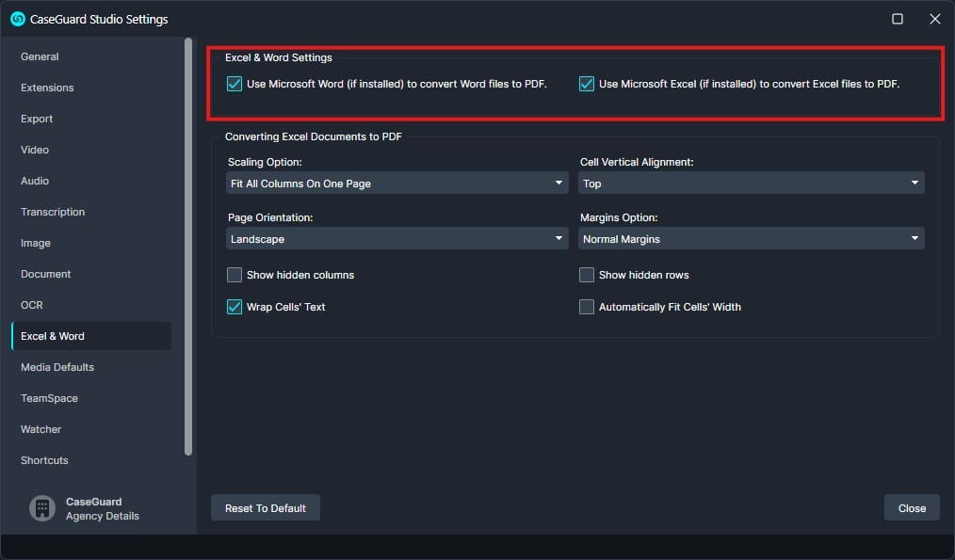Open the Transcription settings section

pyautogui.click(x=53, y=212)
